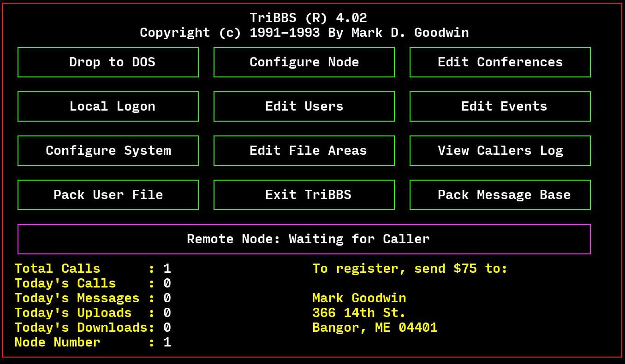This screenshot has width=625, height=364.
Task: Select the Today's Calls statistic line
Action: tap(93, 283)
